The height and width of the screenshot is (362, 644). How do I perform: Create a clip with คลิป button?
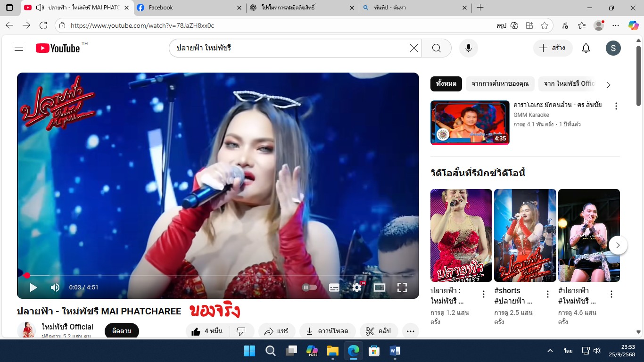pos(379,331)
